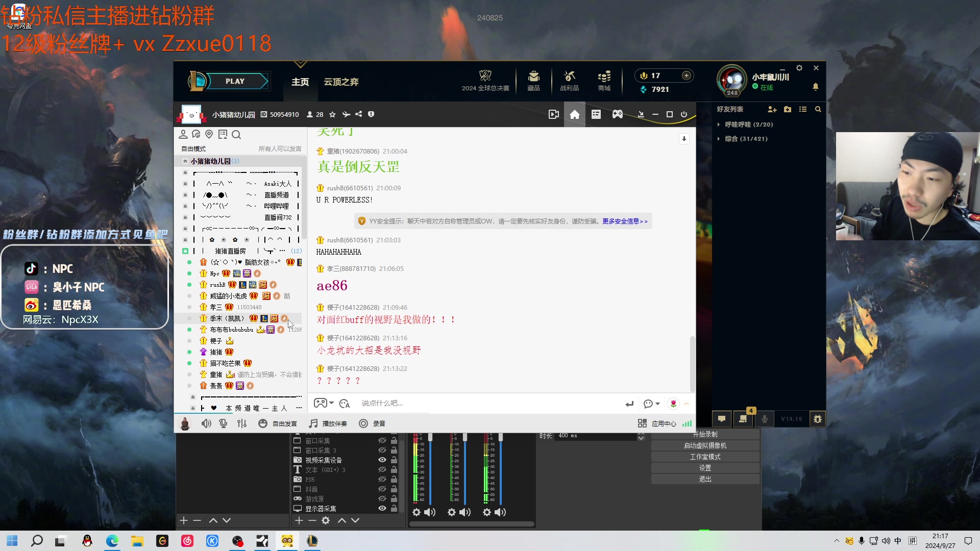The image size is (980, 551).
Task: Expand 综合 (31/421) friend group
Action: 718,139
